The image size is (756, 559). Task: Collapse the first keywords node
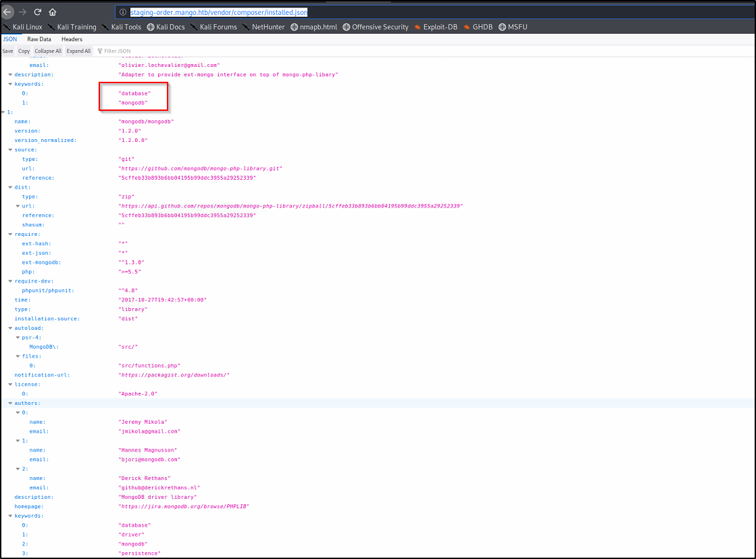point(10,84)
